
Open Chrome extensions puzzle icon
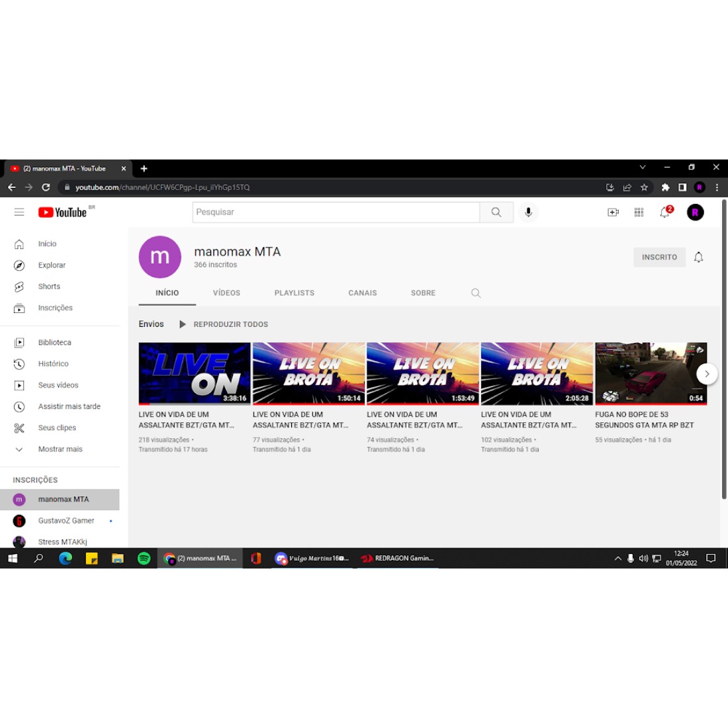665,187
